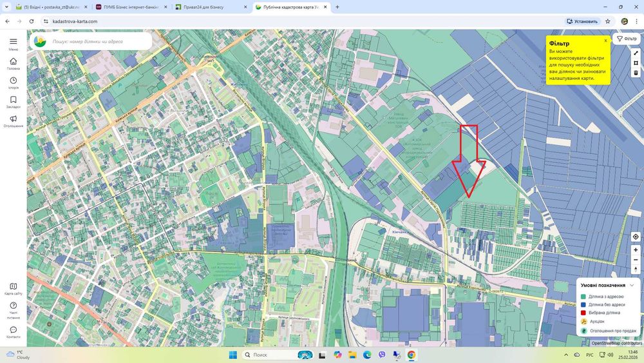This screenshot has height=363, width=644.
Task: Open a new browser tab
Action: (x=337, y=7)
